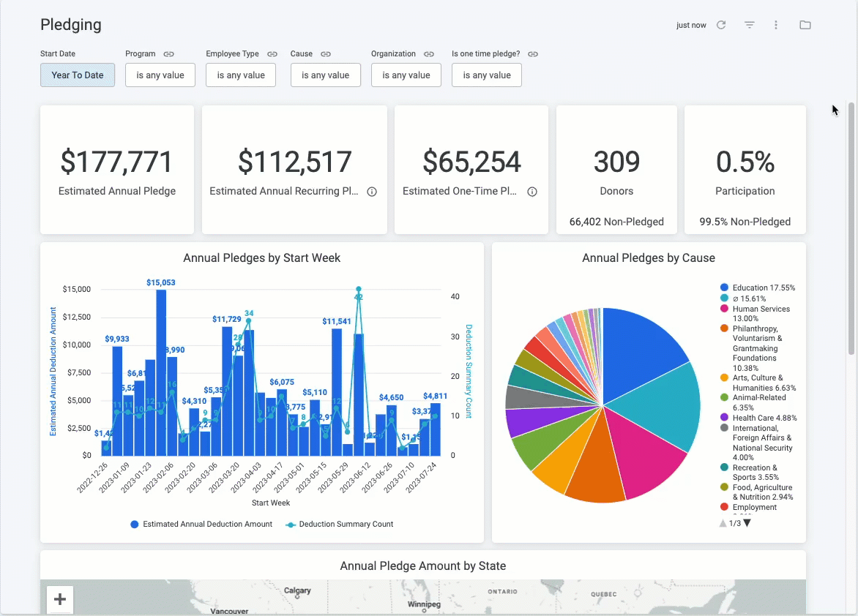Click the 99.5% Non-Pledged text
The width and height of the screenshot is (858, 616).
(745, 222)
